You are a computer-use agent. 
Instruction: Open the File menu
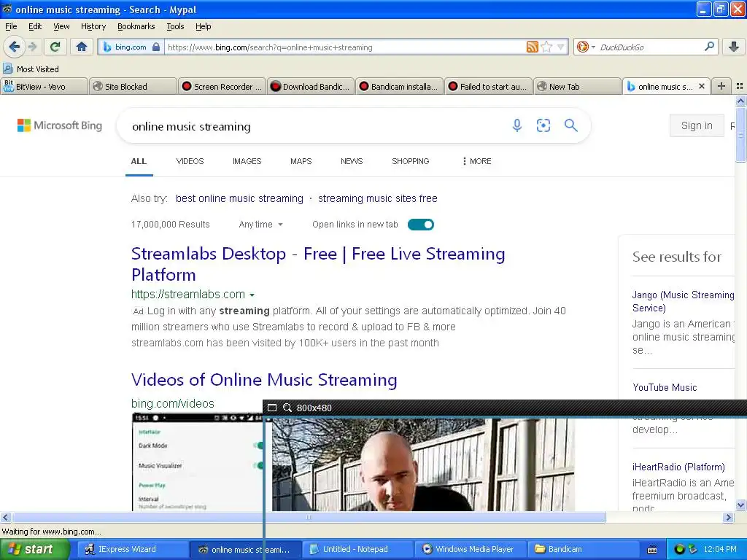pos(11,26)
